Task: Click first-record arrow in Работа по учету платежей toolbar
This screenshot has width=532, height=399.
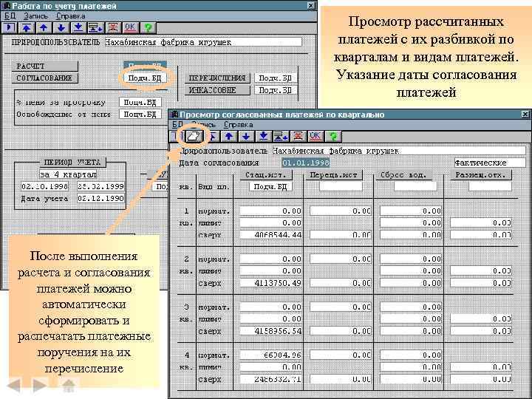Action: [x=27, y=27]
